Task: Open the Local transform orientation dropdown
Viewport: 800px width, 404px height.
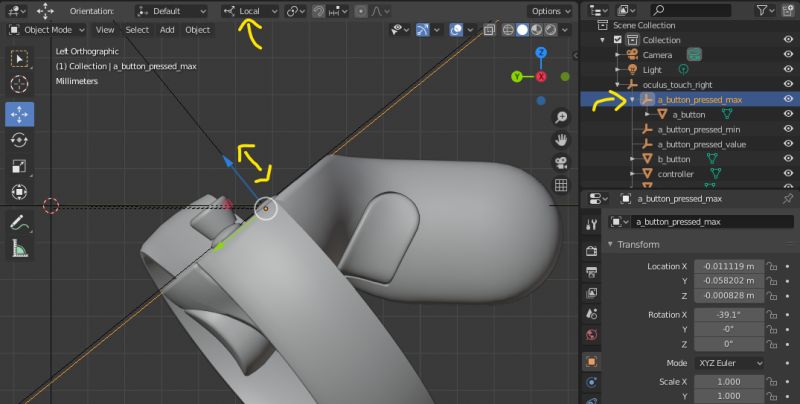Action: (251, 11)
